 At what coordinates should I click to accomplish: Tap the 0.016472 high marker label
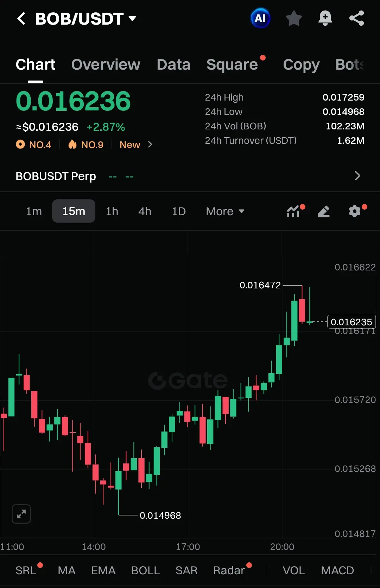tap(260, 285)
